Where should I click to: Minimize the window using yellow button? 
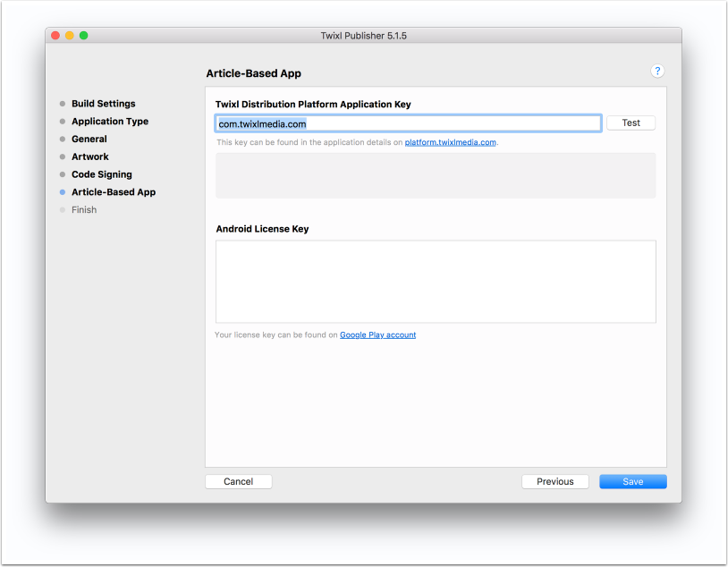(x=69, y=35)
